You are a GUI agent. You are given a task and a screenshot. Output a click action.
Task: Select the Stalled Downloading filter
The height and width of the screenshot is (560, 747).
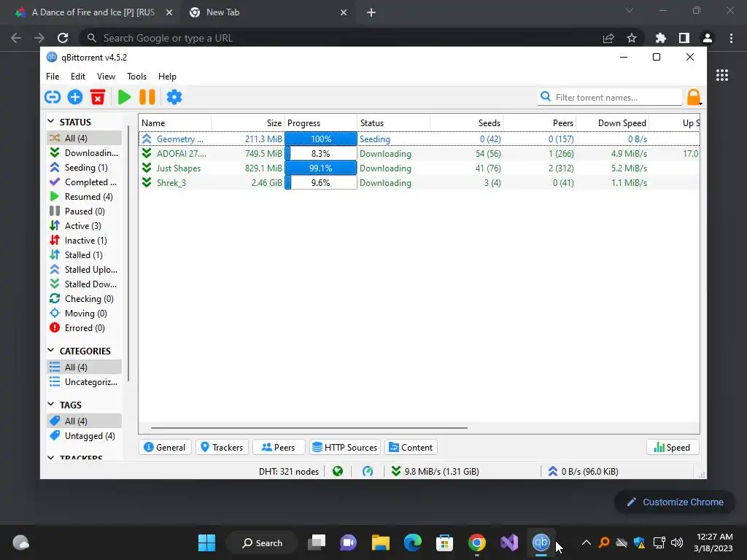[85, 284]
